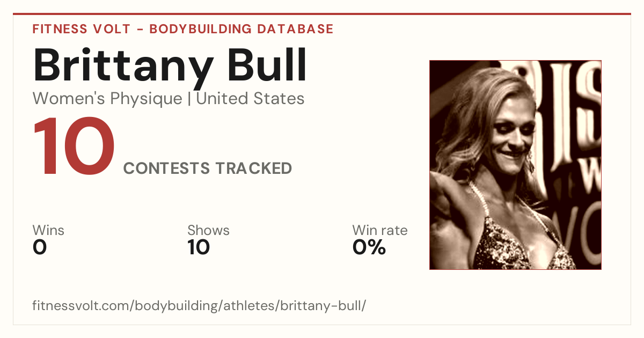Select the CONTESTS TRACKED label
The image size is (644, 338).
tap(208, 168)
